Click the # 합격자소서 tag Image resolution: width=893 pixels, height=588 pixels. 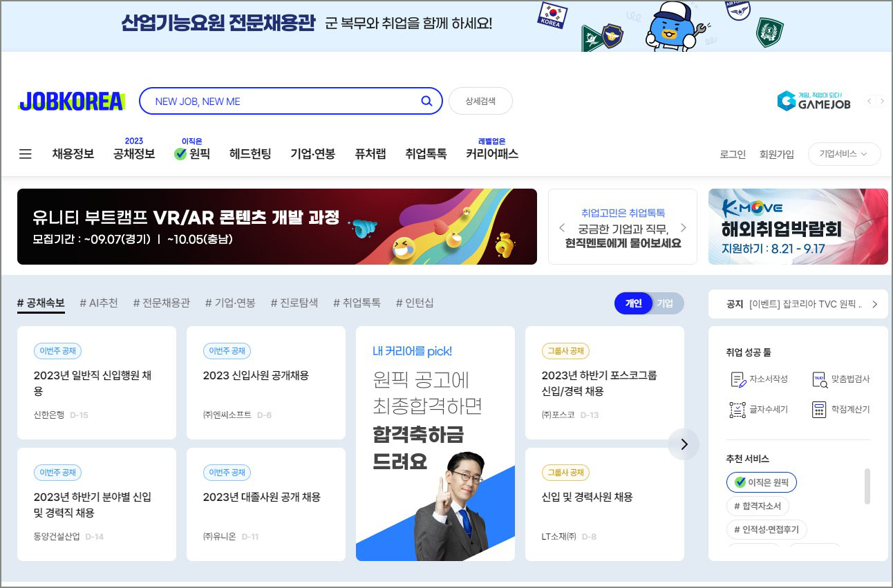tap(758, 506)
